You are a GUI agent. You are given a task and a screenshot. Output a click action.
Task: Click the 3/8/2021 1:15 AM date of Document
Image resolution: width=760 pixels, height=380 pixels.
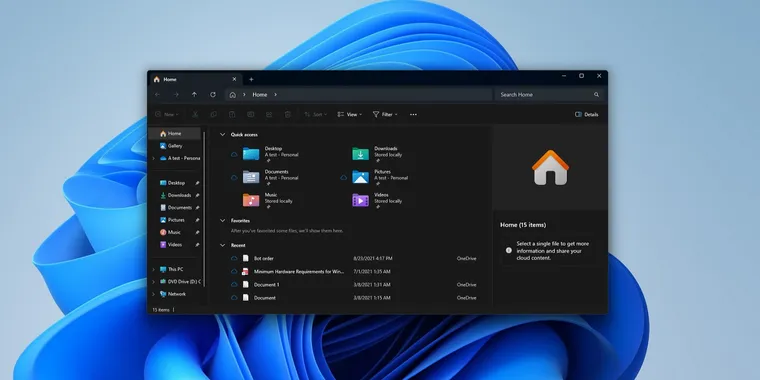pyautogui.click(x=372, y=298)
